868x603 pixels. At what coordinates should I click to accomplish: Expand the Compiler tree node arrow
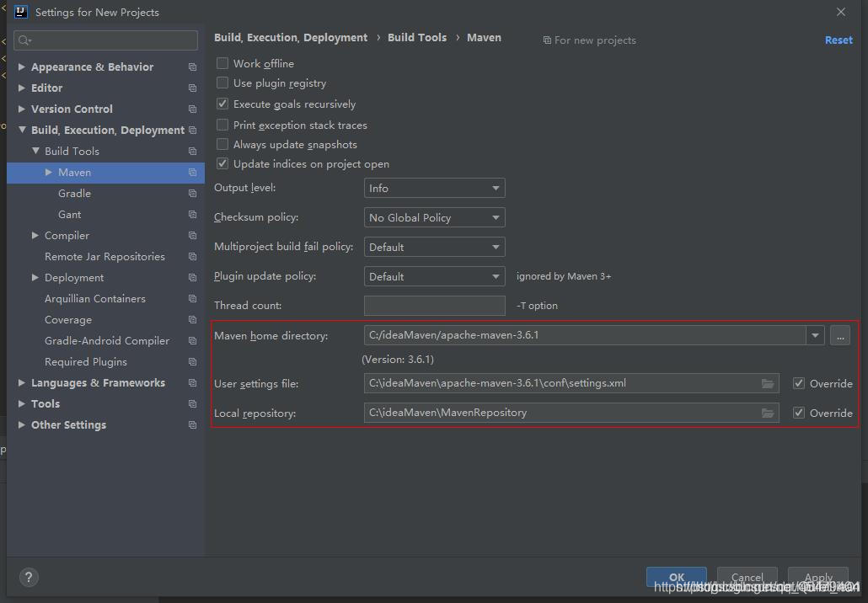click(35, 235)
